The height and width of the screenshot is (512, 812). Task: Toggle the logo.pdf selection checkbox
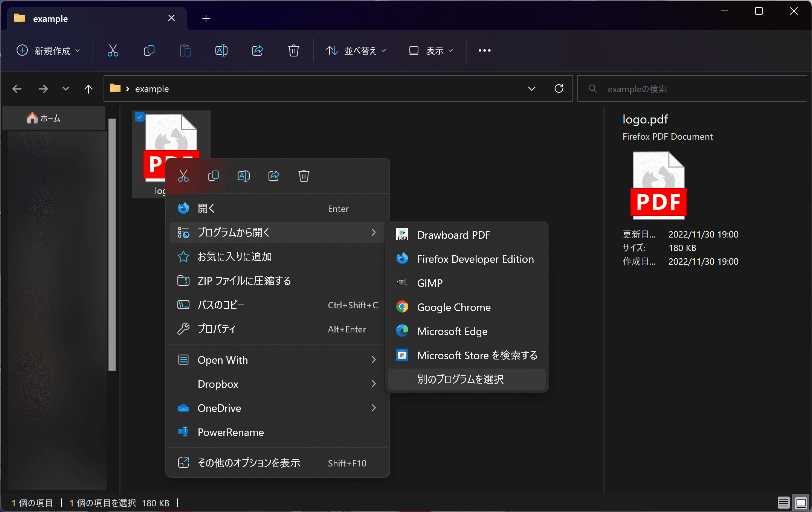(140, 117)
